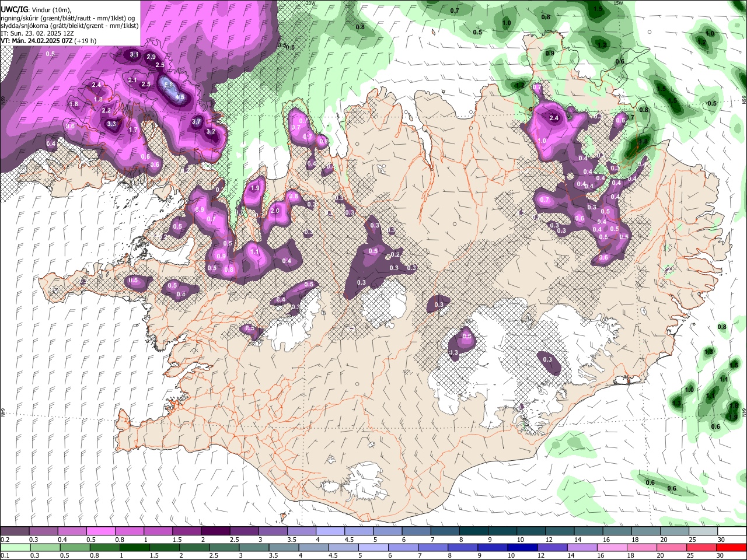Viewport: 747px width, 560px height.
Task: Click the 'VT: Mán. 24.02.2025 07Z' valid time
Action: pos(49,41)
